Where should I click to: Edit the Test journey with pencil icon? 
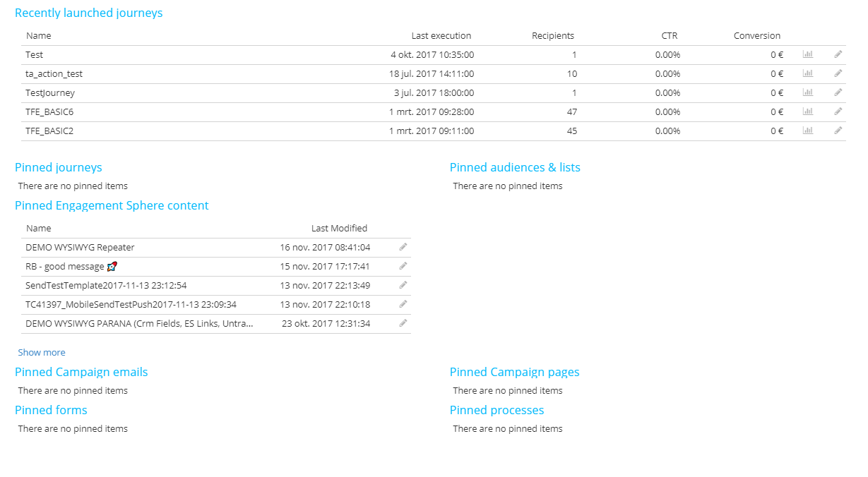coord(838,54)
